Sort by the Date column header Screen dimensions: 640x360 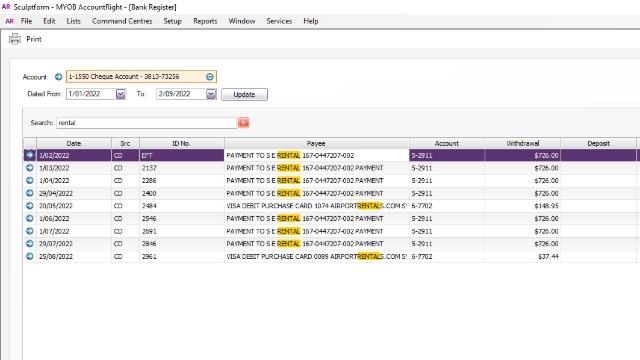(x=74, y=143)
